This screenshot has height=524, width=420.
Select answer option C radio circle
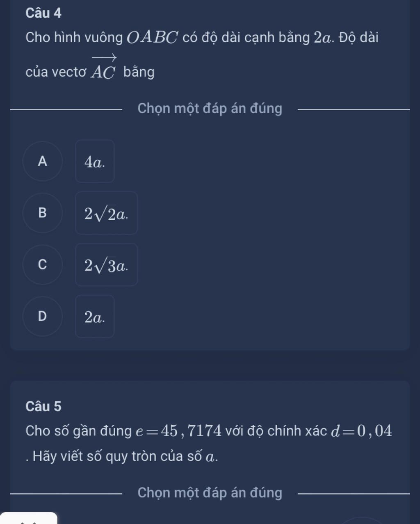pyautogui.click(x=42, y=265)
